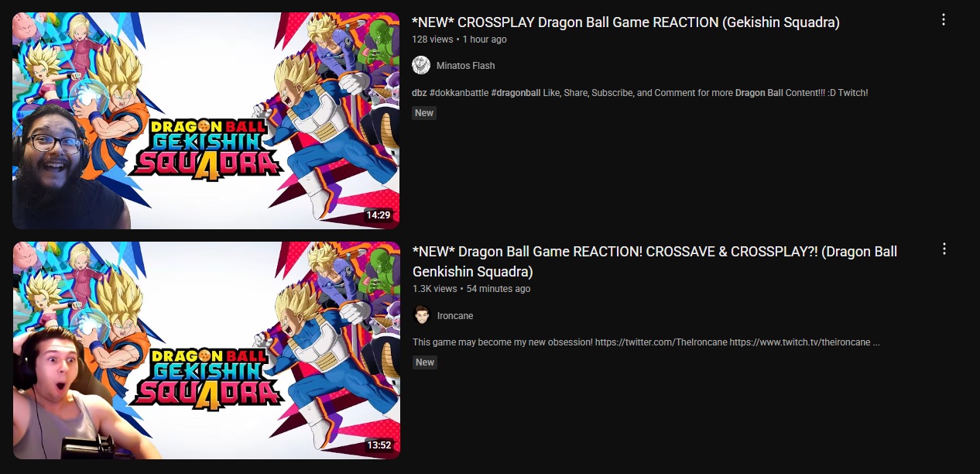980x474 pixels.
Task: Open the CROSSAVE & CROSSPLAY?! video title
Action: (655, 262)
